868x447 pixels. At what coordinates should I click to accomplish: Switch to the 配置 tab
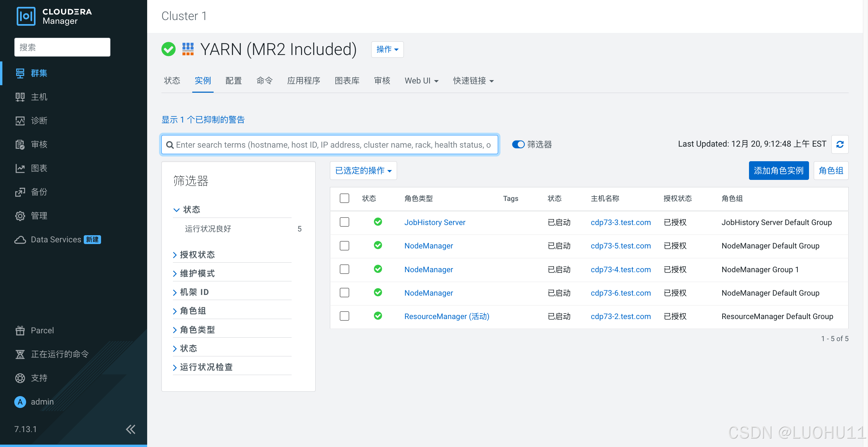pyautogui.click(x=234, y=81)
